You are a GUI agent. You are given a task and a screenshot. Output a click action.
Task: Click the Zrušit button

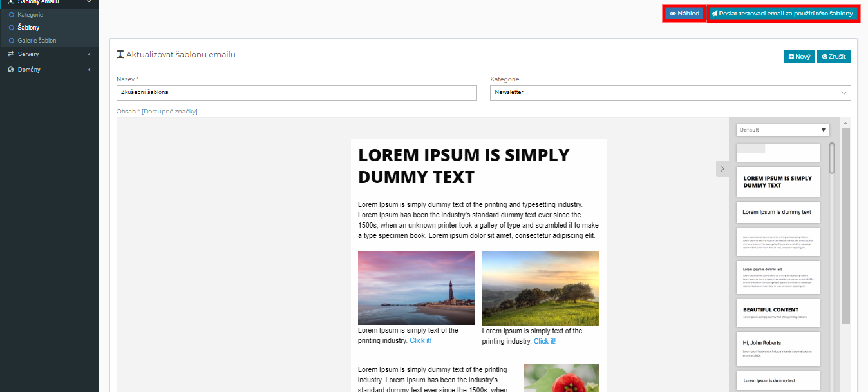pyautogui.click(x=834, y=57)
